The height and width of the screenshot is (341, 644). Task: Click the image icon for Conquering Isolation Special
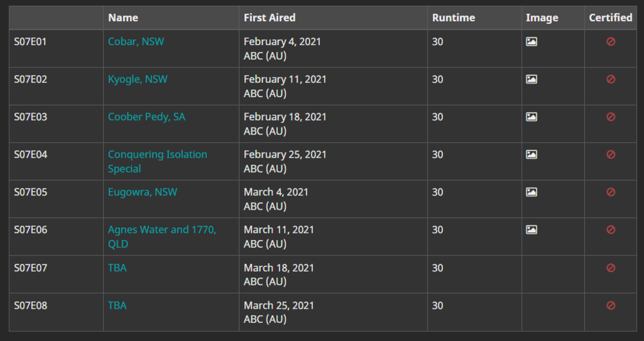pos(531,154)
